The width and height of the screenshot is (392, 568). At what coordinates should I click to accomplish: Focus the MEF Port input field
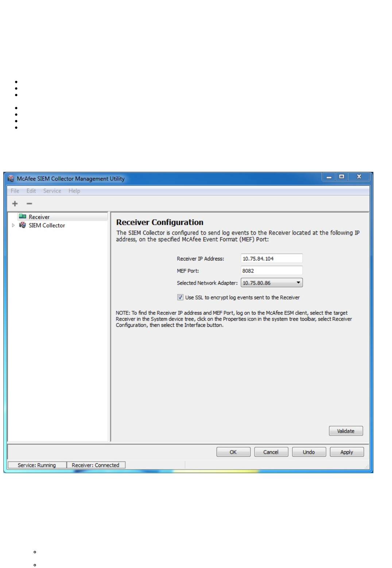click(272, 270)
